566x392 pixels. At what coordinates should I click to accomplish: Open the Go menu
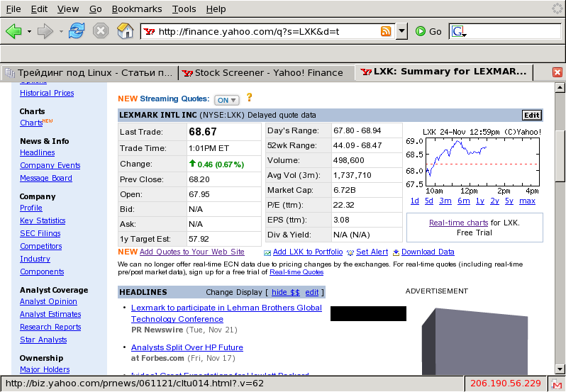(x=95, y=9)
